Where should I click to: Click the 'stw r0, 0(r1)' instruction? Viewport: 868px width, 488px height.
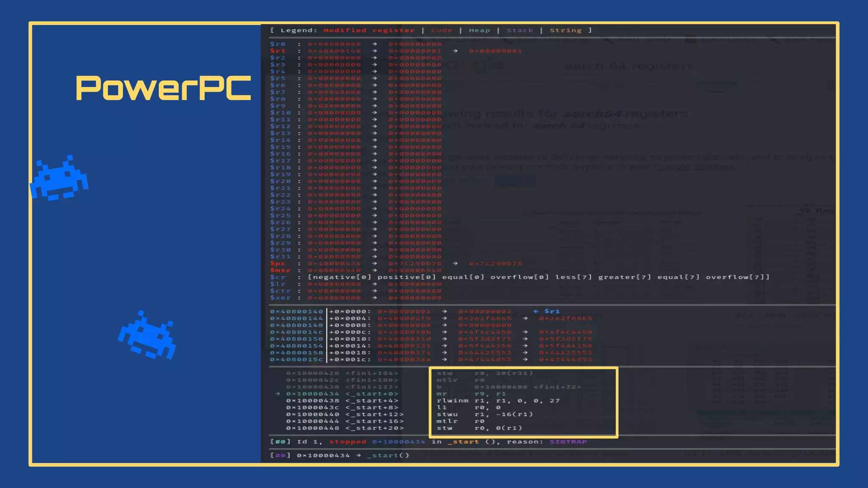479,428
